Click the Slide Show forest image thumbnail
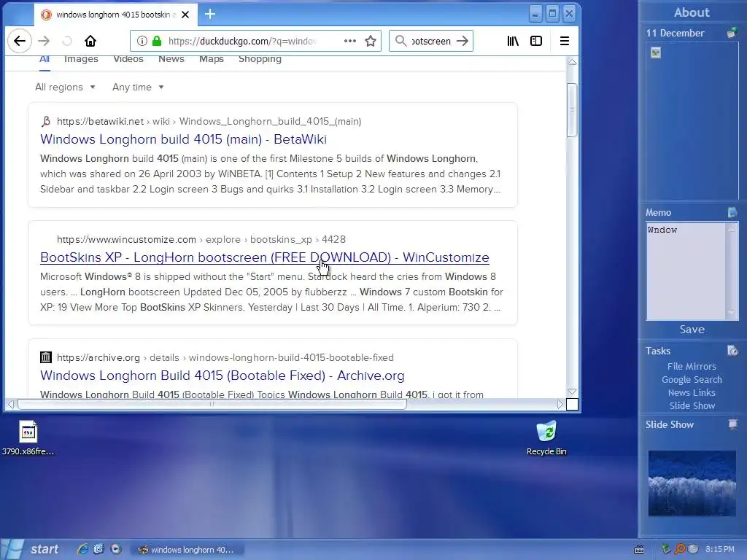747x560 pixels. pyautogui.click(x=692, y=483)
